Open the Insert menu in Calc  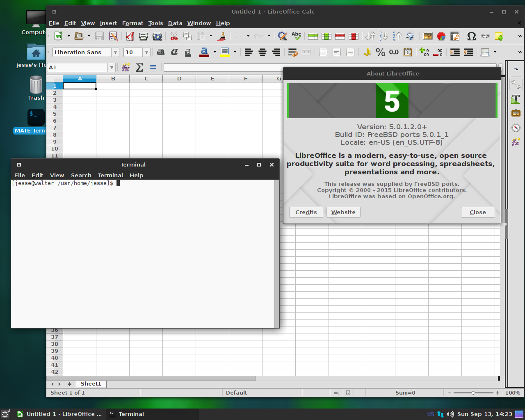pos(108,23)
